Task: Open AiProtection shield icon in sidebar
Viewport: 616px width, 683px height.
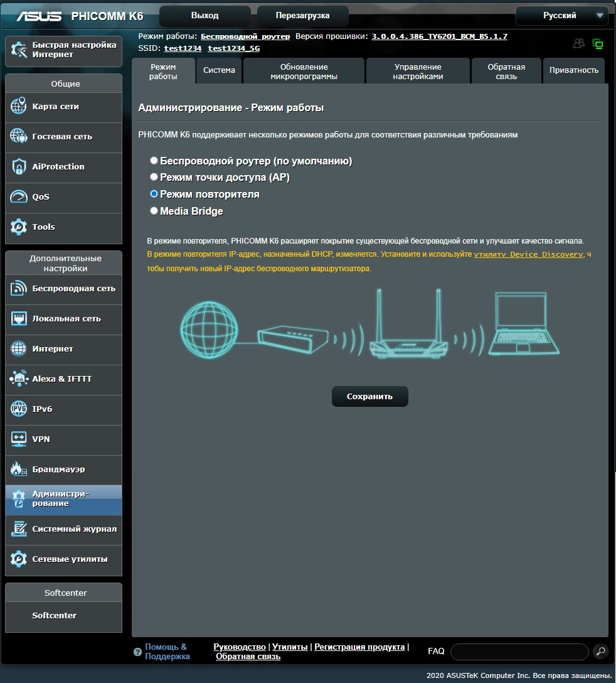Action: coord(19,167)
